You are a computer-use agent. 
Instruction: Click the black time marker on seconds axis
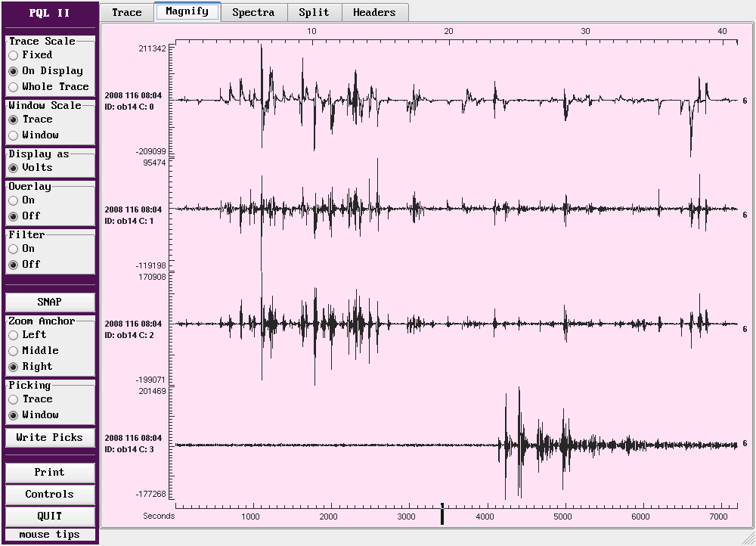pyautogui.click(x=442, y=516)
